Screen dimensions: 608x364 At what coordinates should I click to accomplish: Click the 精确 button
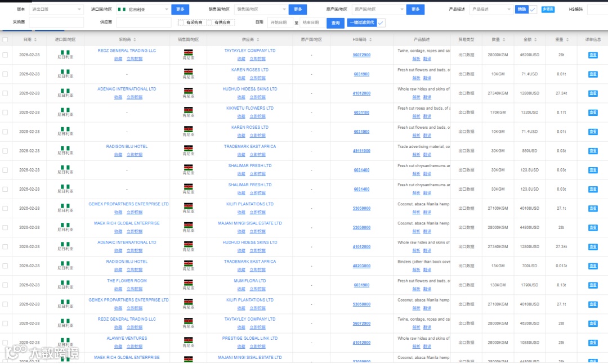pos(521,10)
